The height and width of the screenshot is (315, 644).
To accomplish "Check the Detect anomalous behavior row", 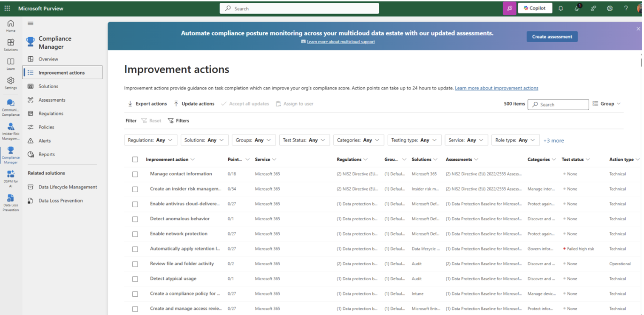I will pyautogui.click(x=135, y=219).
